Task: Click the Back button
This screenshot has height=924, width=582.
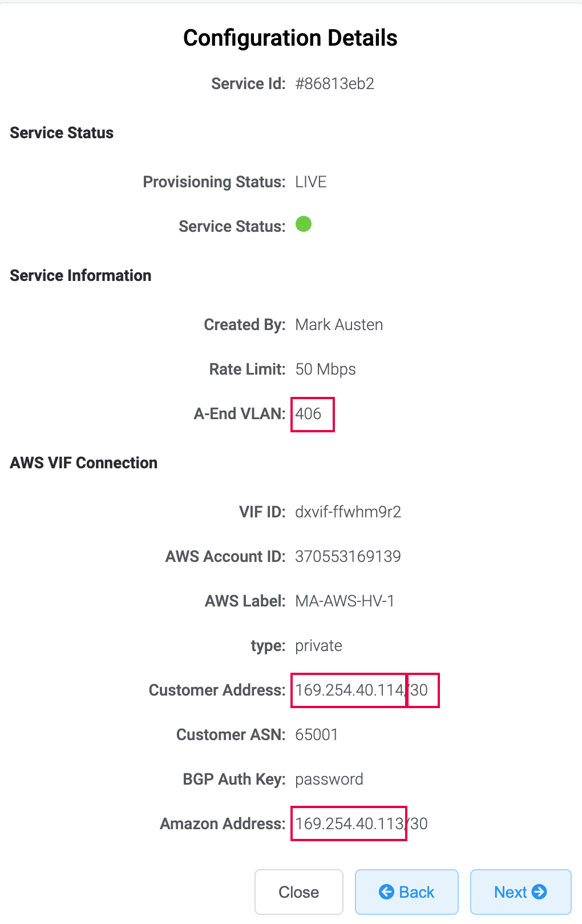Action: pyautogui.click(x=406, y=891)
